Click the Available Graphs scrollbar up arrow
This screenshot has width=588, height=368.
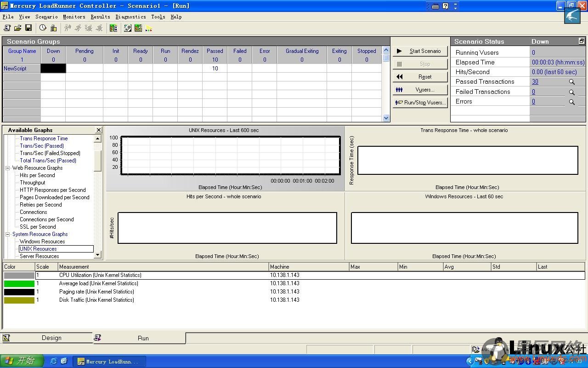98,138
